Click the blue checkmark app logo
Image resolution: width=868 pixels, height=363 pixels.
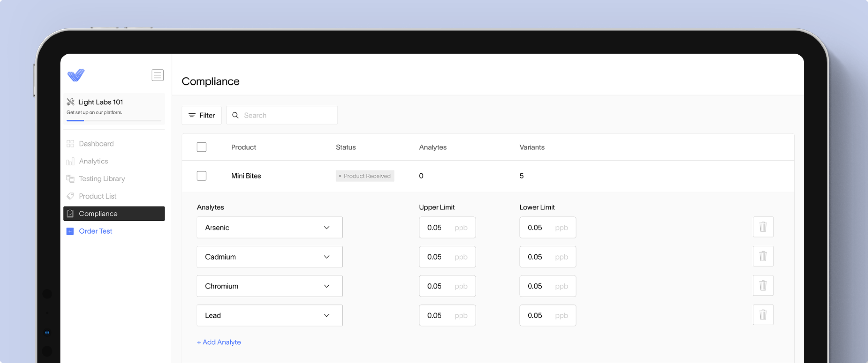point(76,75)
